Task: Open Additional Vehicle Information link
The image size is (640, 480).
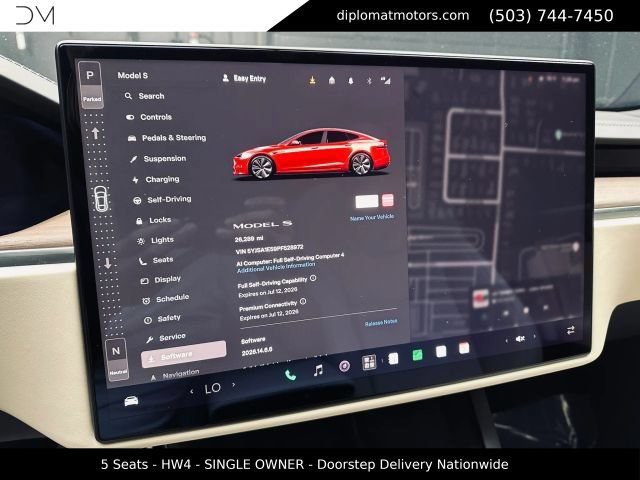Action: pos(276,267)
